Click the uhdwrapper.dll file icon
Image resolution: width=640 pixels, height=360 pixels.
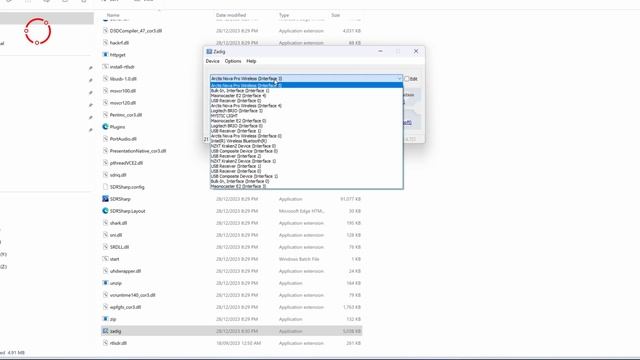[105, 271]
